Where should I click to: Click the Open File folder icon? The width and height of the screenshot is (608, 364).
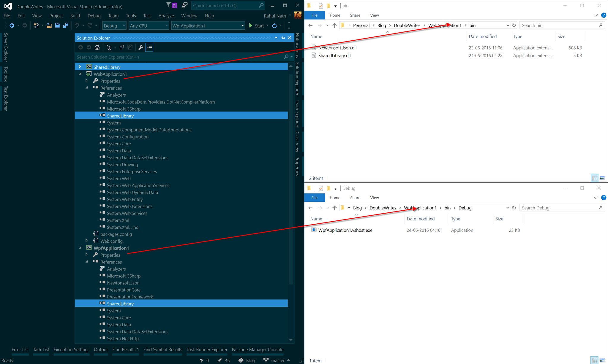pyautogui.click(x=49, y=26)
